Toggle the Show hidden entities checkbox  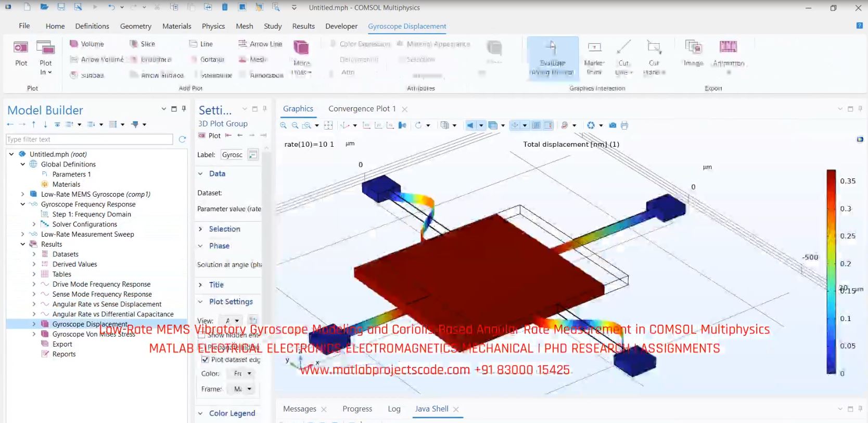click(x=201, y=335)
